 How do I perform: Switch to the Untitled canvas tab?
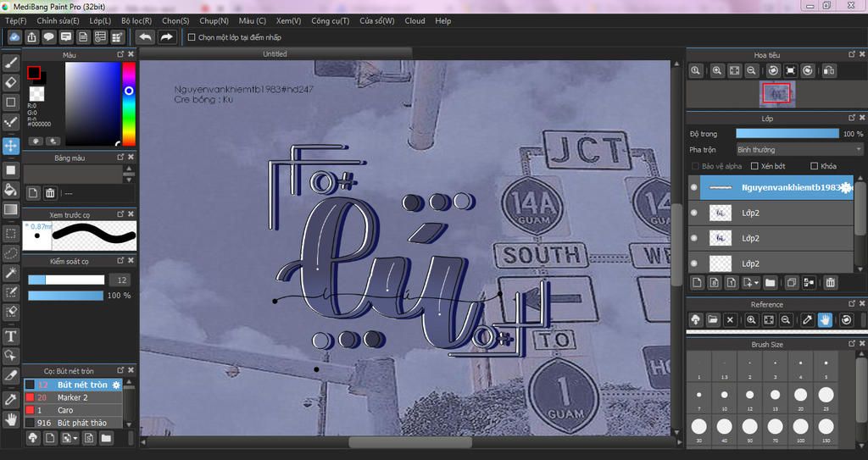(x=275, y=53)
